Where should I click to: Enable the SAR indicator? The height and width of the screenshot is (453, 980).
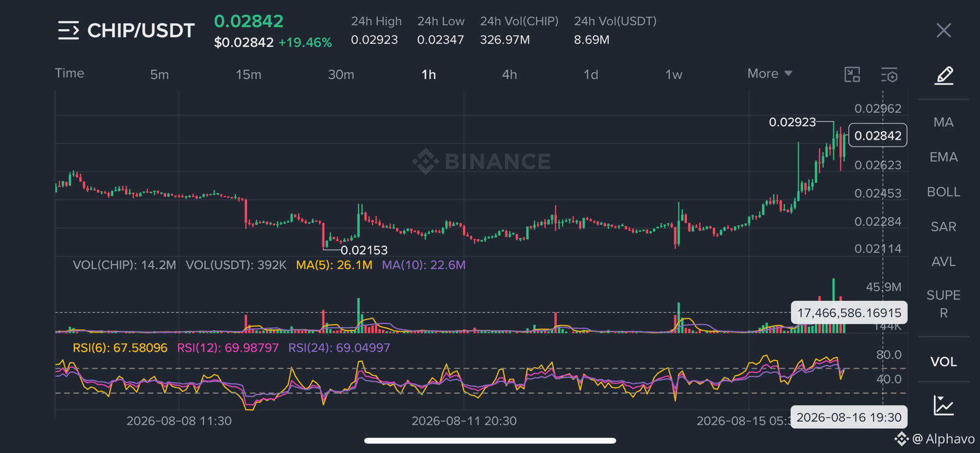[943, 226]
